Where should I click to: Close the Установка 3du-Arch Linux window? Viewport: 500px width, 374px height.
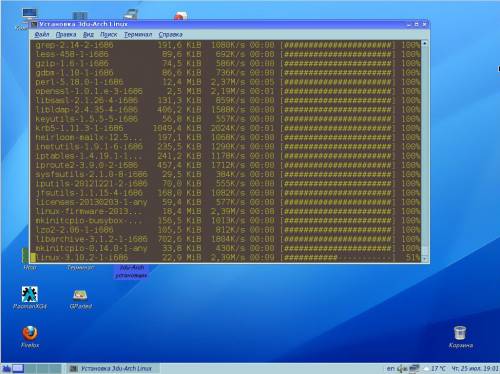coord(424,24)
